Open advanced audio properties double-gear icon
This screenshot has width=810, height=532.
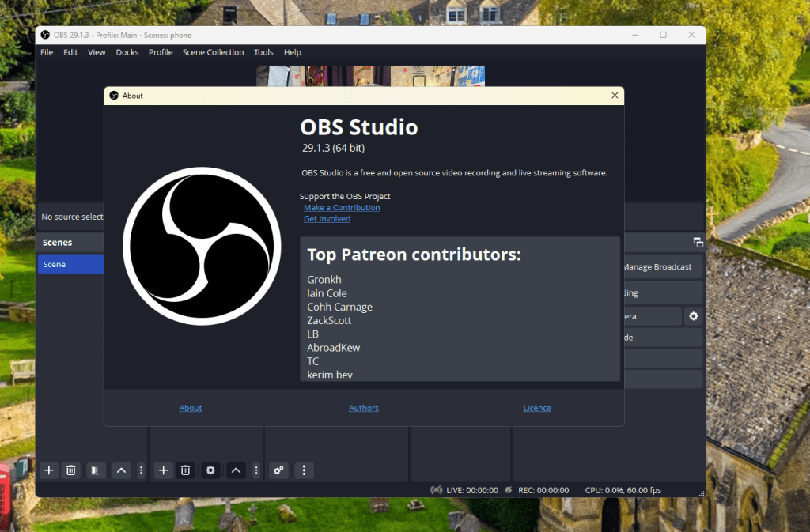[278, 470]
